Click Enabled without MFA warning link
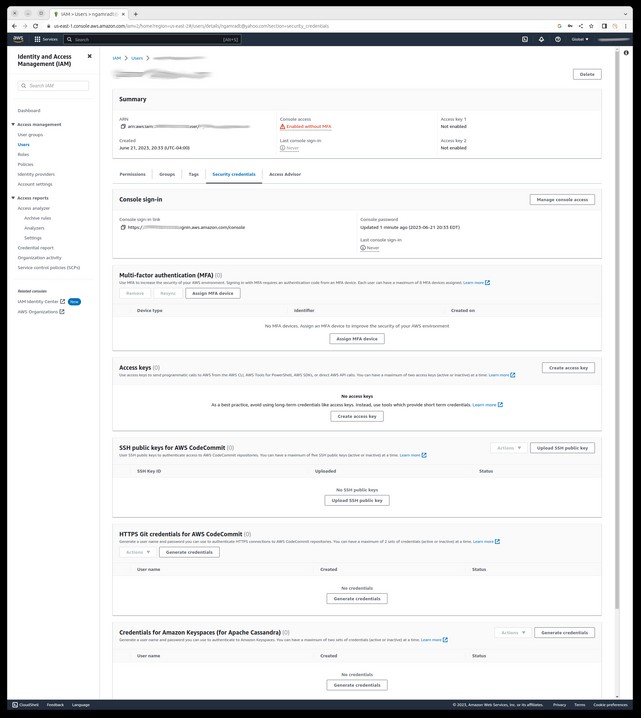641x718 pixels. 305,126
